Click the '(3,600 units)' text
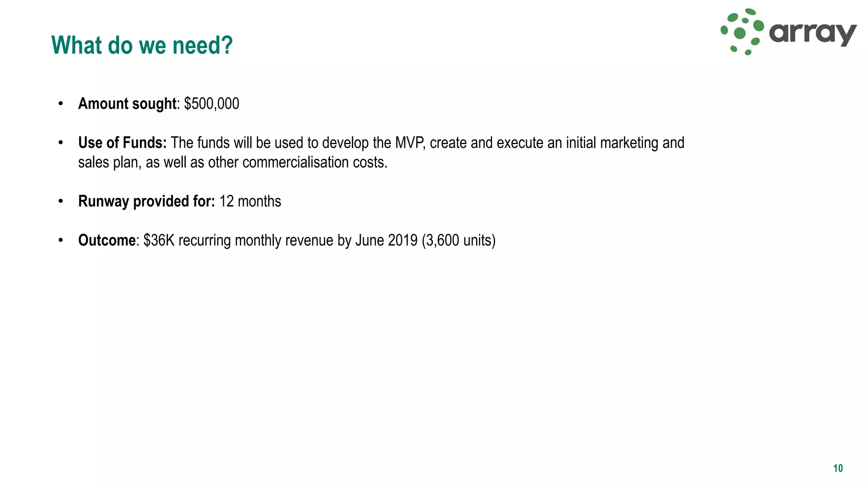868x488 pixels. point(459,240)
